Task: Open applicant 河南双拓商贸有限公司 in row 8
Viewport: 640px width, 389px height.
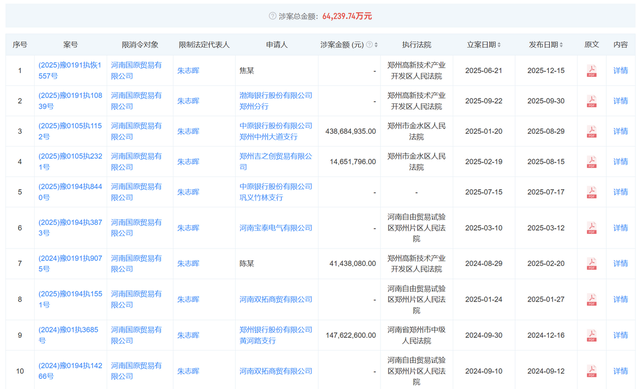Action: click(x=276, y=300)
